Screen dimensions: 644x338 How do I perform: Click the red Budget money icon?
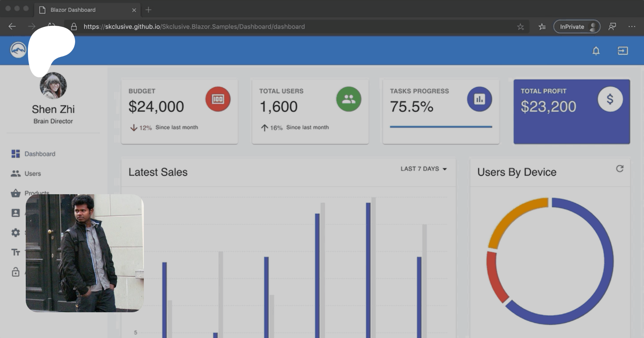click(x=218, y=99)
